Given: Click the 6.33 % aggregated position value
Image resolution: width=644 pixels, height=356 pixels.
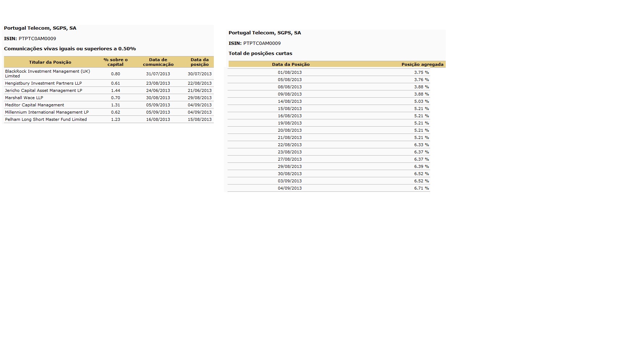Looking at the screenshot, I should tap(421, 145).
